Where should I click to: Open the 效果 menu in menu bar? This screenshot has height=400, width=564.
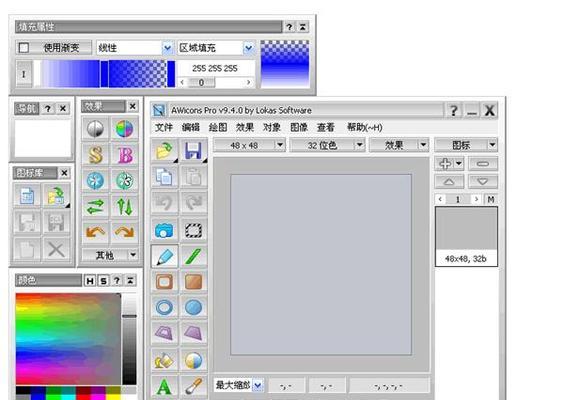click(245, 127)
